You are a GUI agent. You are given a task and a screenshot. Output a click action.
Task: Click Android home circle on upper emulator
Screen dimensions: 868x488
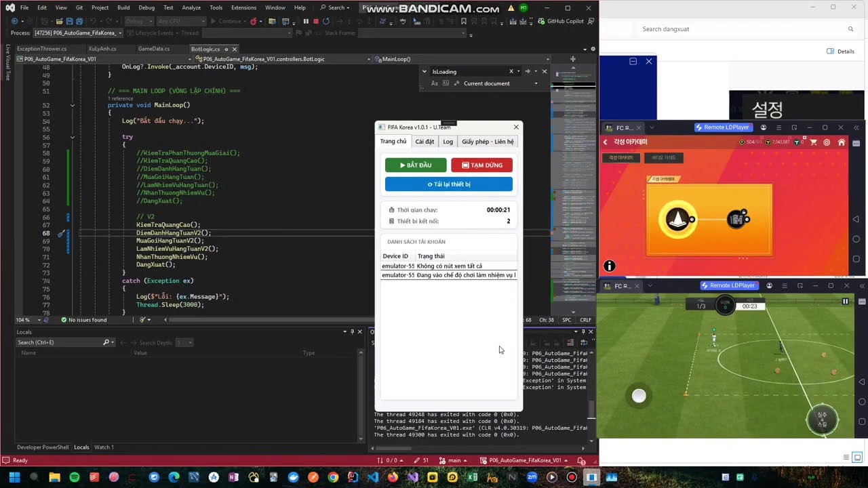(856, 239)
